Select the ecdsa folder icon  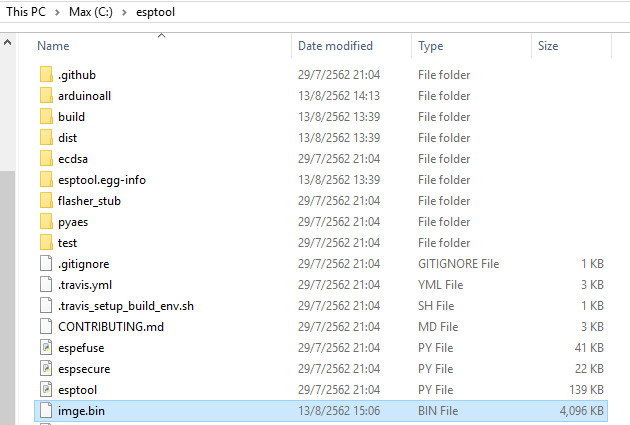(46, 159)
